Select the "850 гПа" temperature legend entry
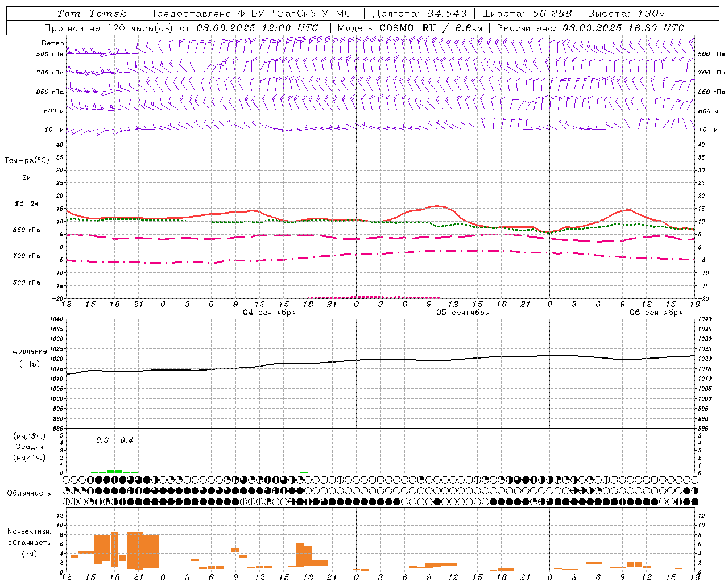Image resolution: width=728 pixels, height=582 pixels. pyautogui.click(x=27, y=230)
